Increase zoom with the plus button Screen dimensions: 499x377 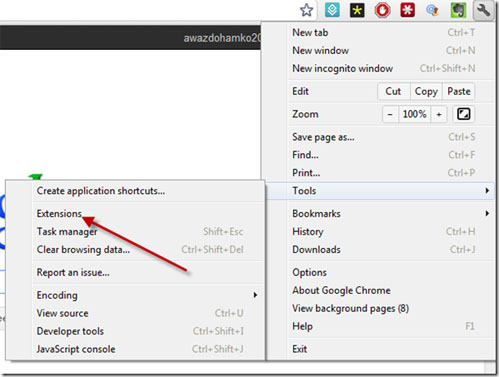point(439,114)
